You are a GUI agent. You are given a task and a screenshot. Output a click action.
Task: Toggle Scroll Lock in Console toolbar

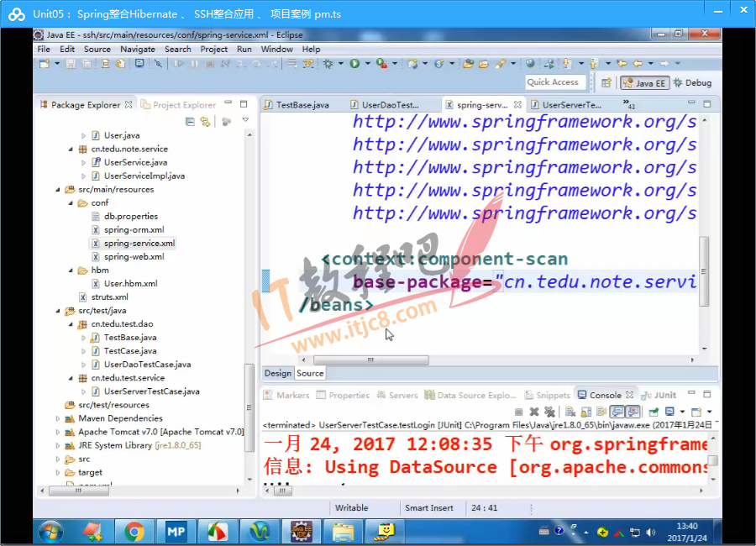tap(586, 412)
